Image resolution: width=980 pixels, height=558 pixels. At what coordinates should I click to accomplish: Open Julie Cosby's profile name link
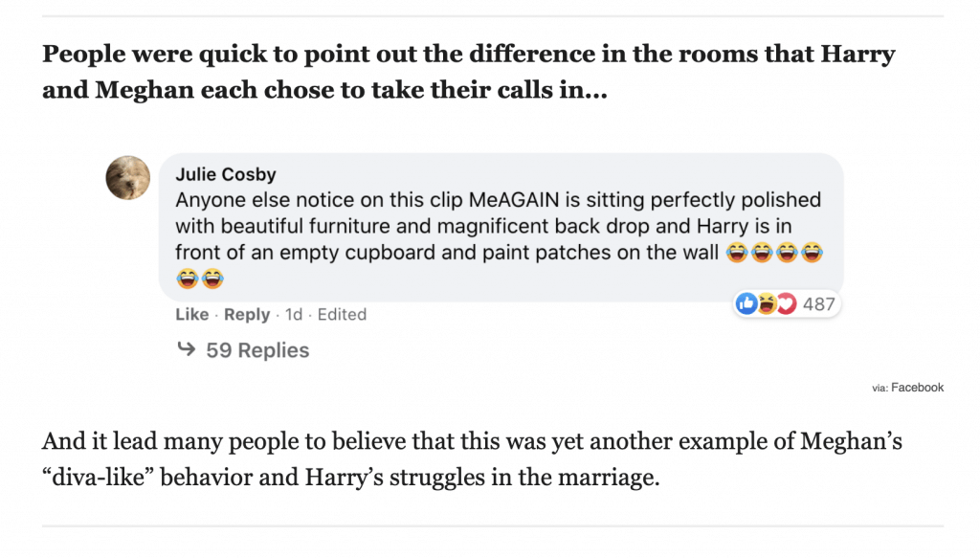click(226, 174)
